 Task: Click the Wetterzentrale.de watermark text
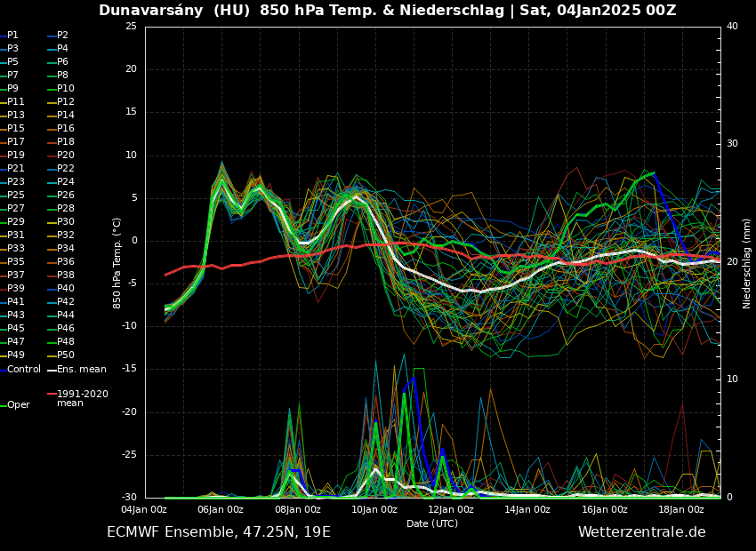tap(641, 532)
